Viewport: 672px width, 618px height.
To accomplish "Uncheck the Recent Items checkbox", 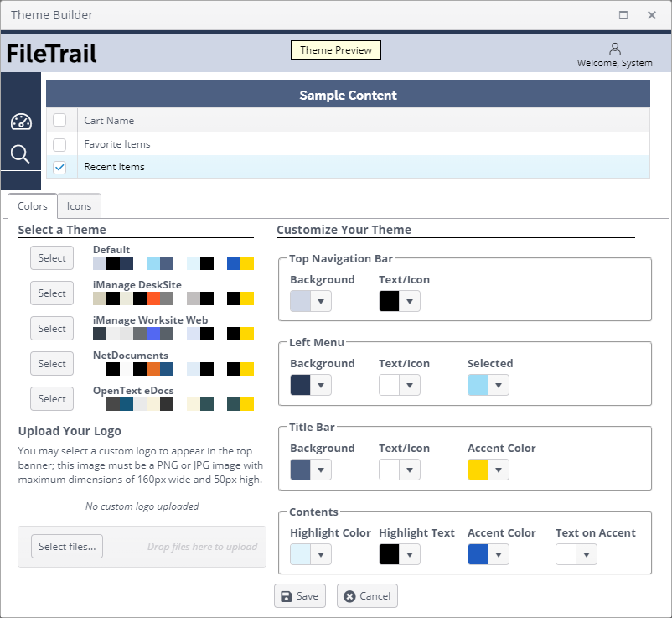I will pyautogui.click(x=59, y=167).
